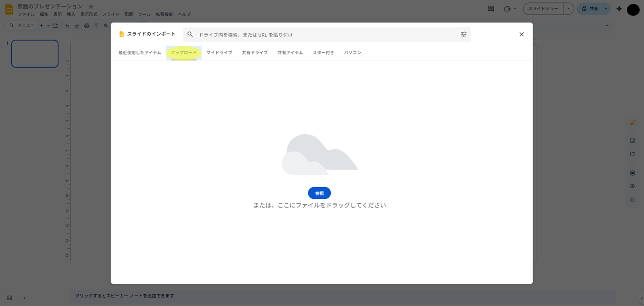Click the search filter options icon
Image resolution: width=644 pixels, height=306 pixels.
463,34
